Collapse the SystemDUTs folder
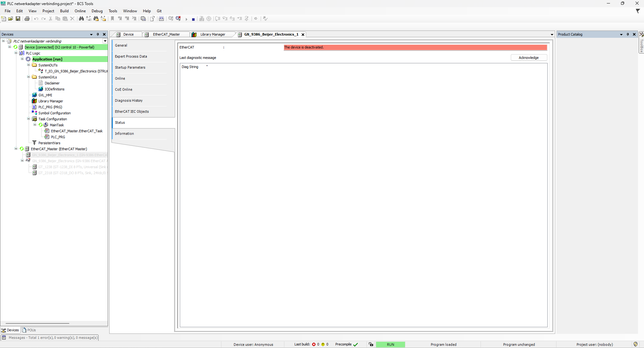 pos(29,65)
